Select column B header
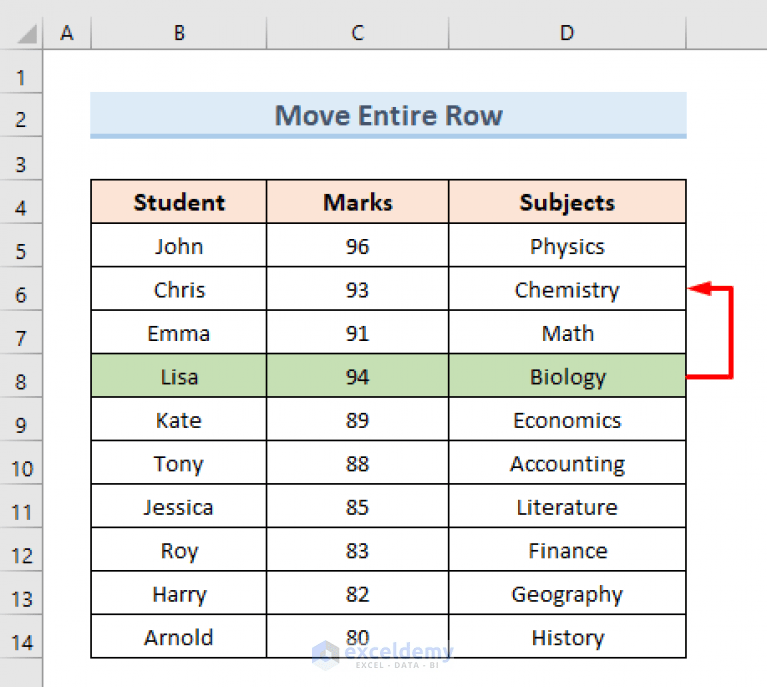 [x=179, y=33]
